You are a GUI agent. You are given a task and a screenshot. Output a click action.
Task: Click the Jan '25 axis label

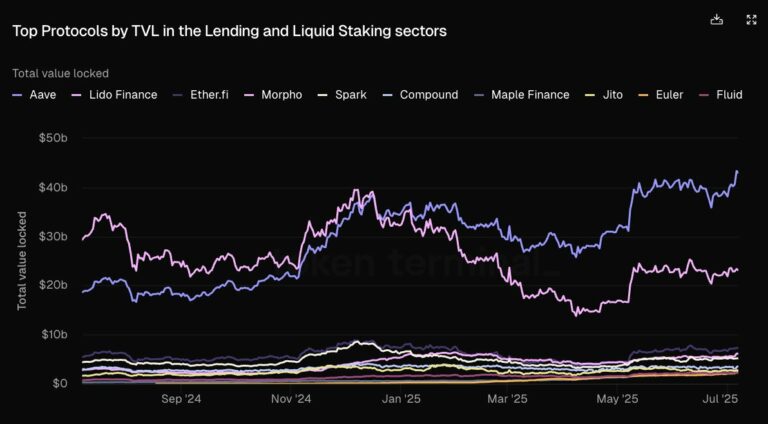pyautogui.click(x=402, y=399)
